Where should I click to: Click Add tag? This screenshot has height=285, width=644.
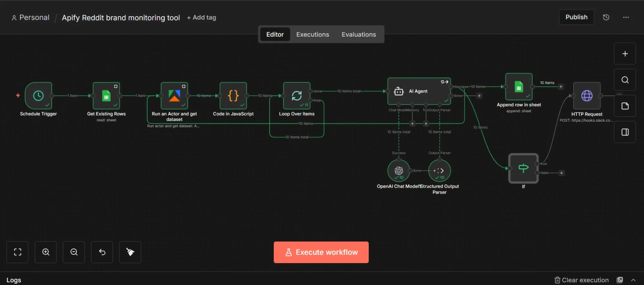202,17
